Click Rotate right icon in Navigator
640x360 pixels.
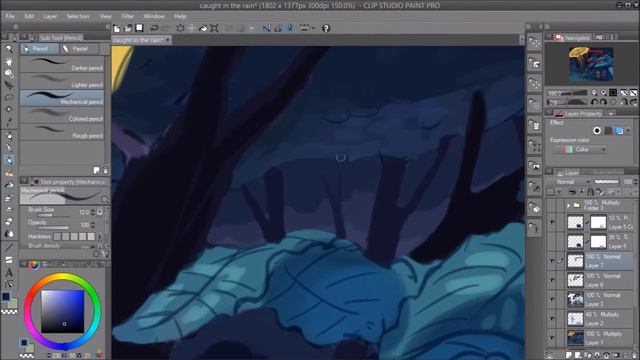pyautogui.click(x=603, y=102)
